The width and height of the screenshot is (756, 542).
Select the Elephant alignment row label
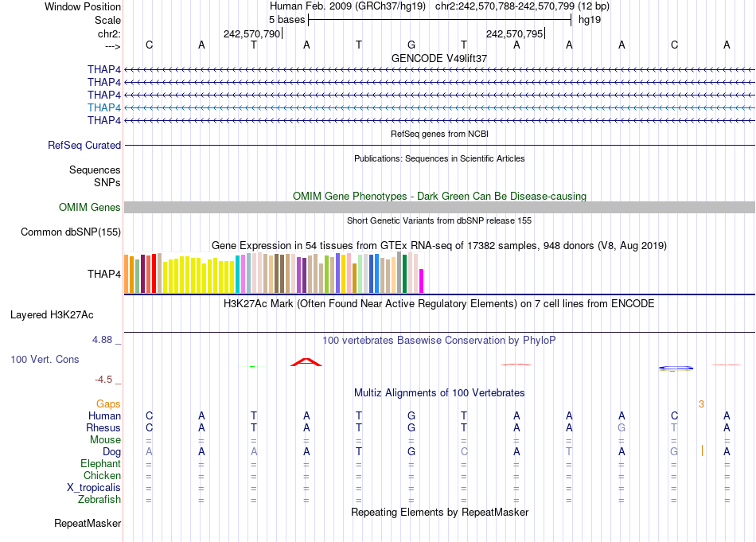coord(101,464)
